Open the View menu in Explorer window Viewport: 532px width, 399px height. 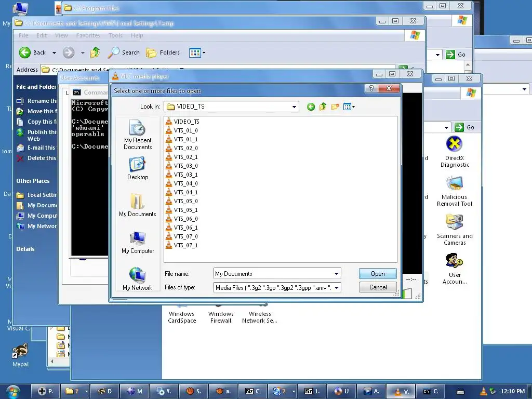(61, 35)
